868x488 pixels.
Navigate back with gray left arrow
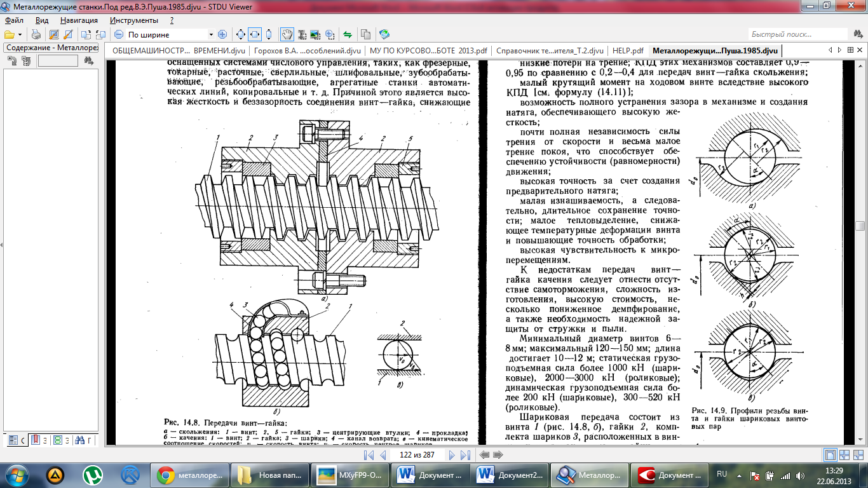484,455
